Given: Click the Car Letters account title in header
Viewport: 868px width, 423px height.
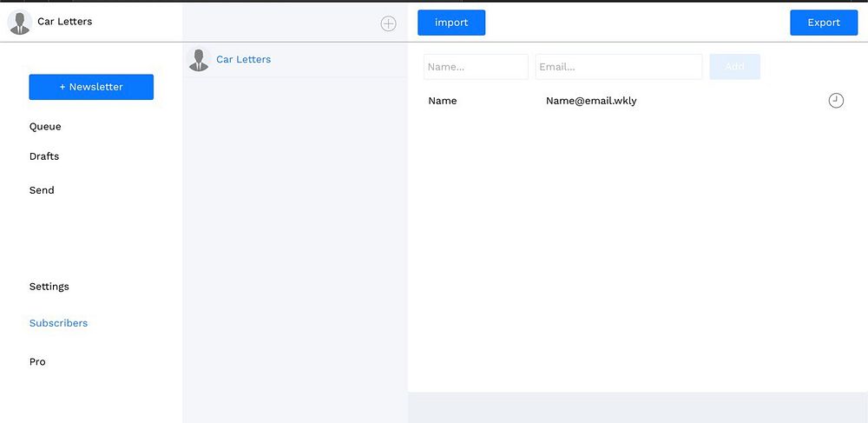Looking at the screenshot, I should [65, 22].
